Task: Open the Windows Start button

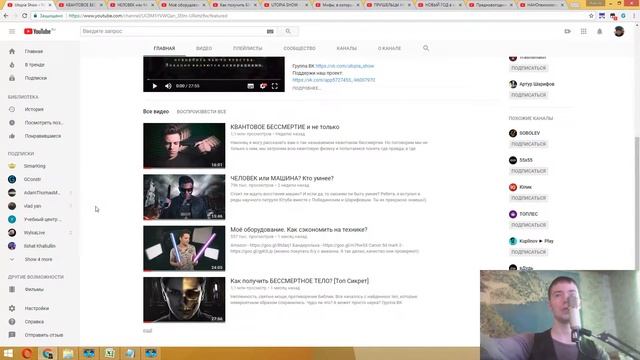Action: point(8,353)
